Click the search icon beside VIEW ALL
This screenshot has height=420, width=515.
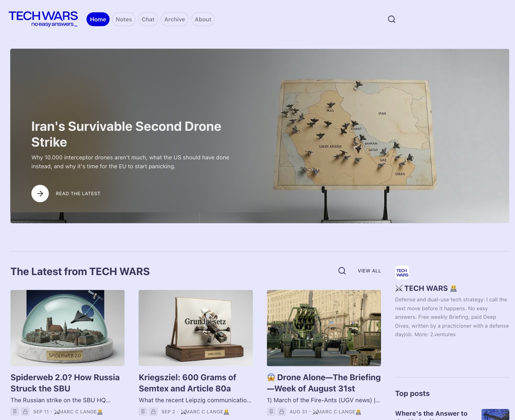tap(342, 270)
